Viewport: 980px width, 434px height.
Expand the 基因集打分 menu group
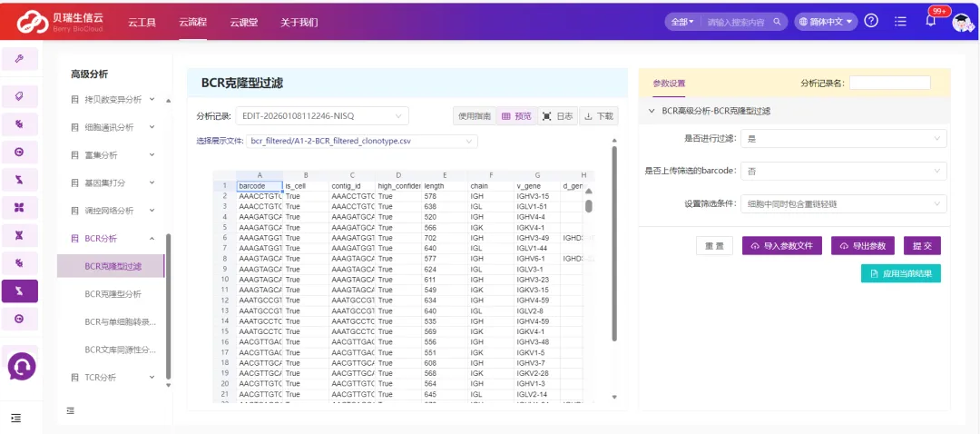pyautogui.click(x=113, y=182)
